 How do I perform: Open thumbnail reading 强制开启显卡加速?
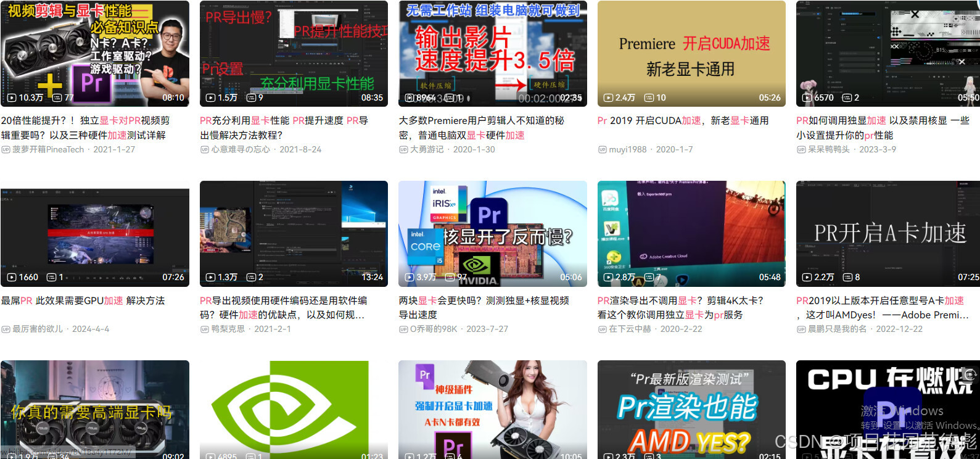coord(493,410)
